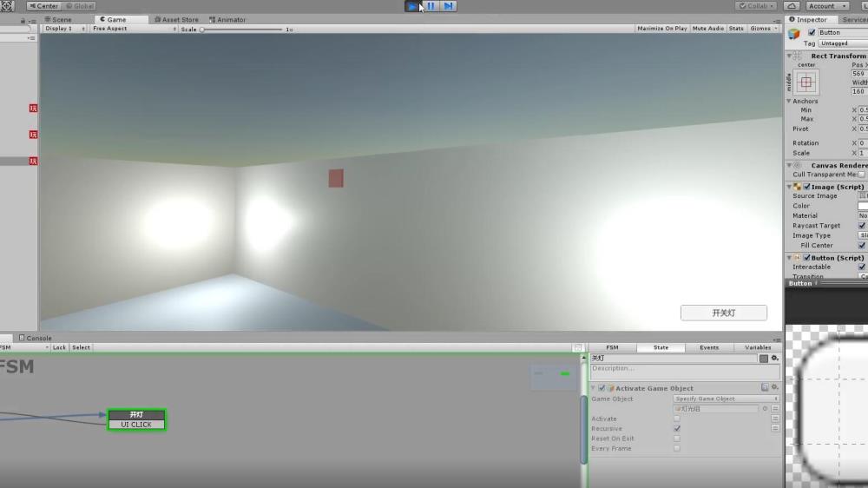Switch to the PlayMaker State tab
Image resolution: width=868 pixels, height=488 pixels.
click(x=661, y=347)
